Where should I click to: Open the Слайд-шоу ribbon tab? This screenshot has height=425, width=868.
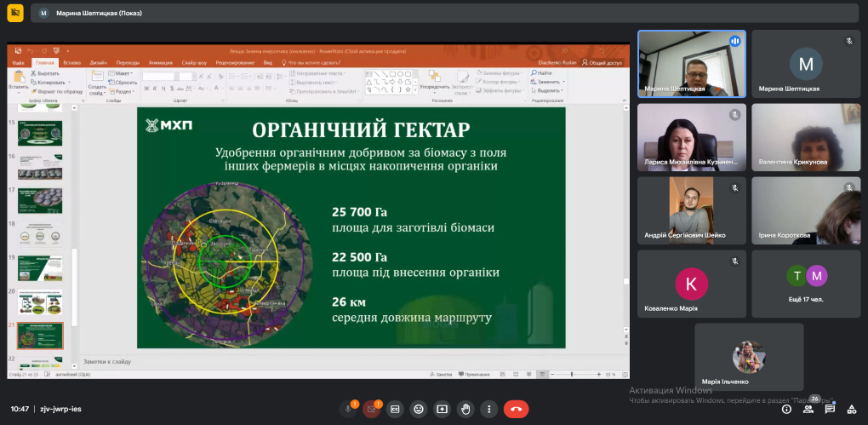pyautogui.click(x=194, y=63)
